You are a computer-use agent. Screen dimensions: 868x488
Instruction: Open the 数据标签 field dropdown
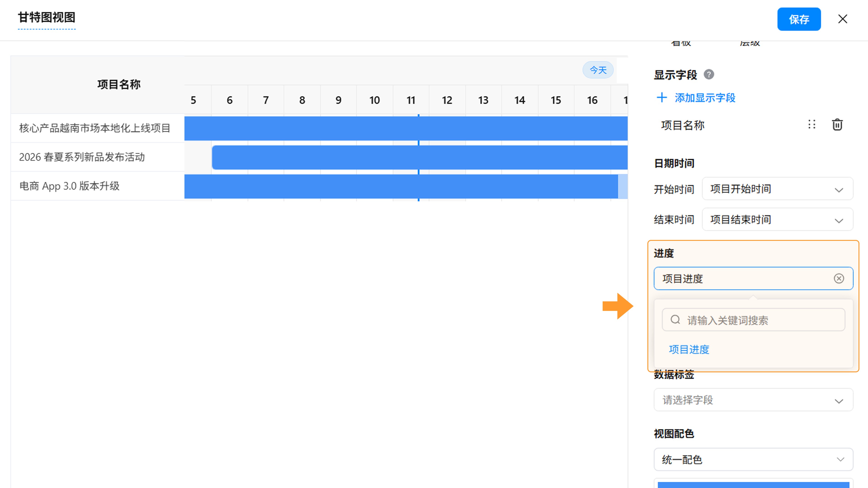[753, 400]
